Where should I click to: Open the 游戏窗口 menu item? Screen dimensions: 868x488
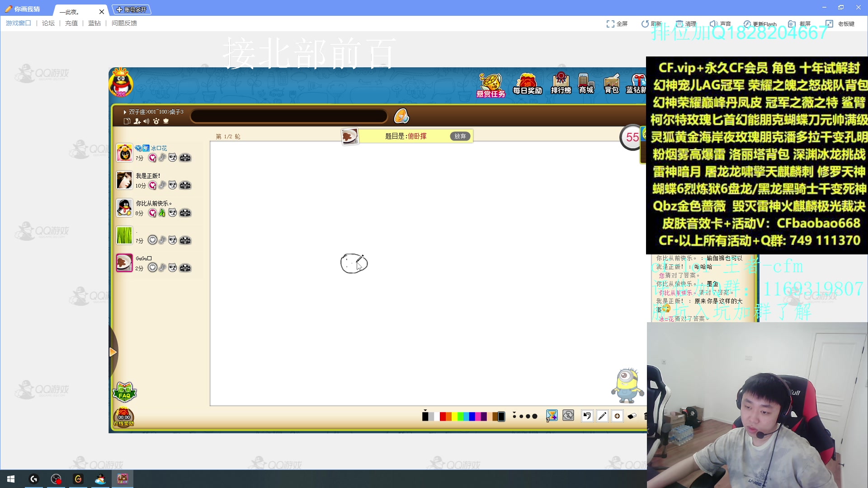[x=18, y=23]
